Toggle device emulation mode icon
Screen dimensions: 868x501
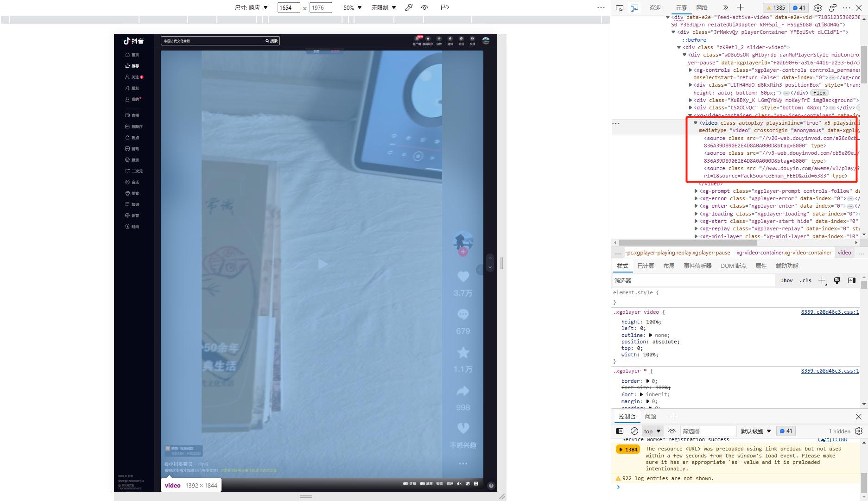pyautogui.click(x=634, y=8)
